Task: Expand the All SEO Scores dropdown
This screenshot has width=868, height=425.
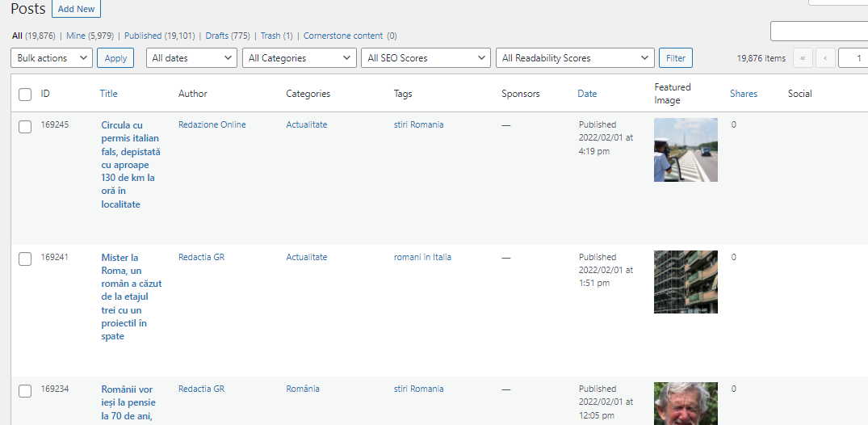Action: 426,58
